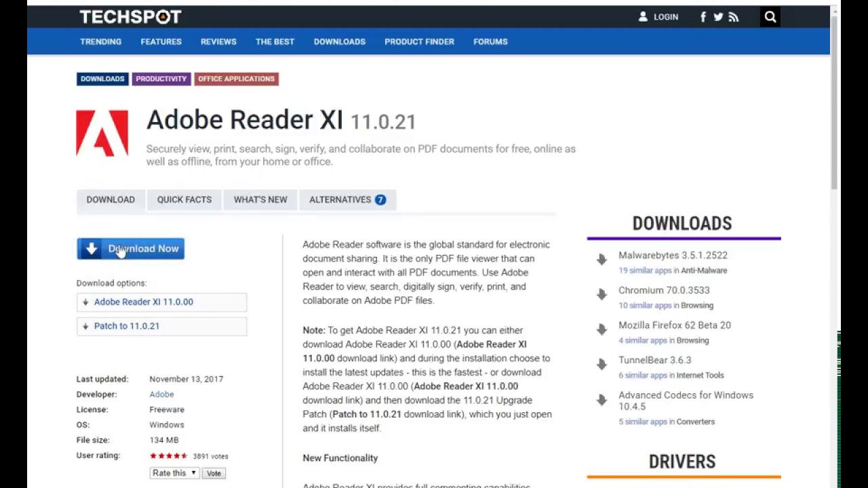The height and width of the screenshot is (488, 868).
Task: Click the 3891 votes text
Action: click(210, 456)
